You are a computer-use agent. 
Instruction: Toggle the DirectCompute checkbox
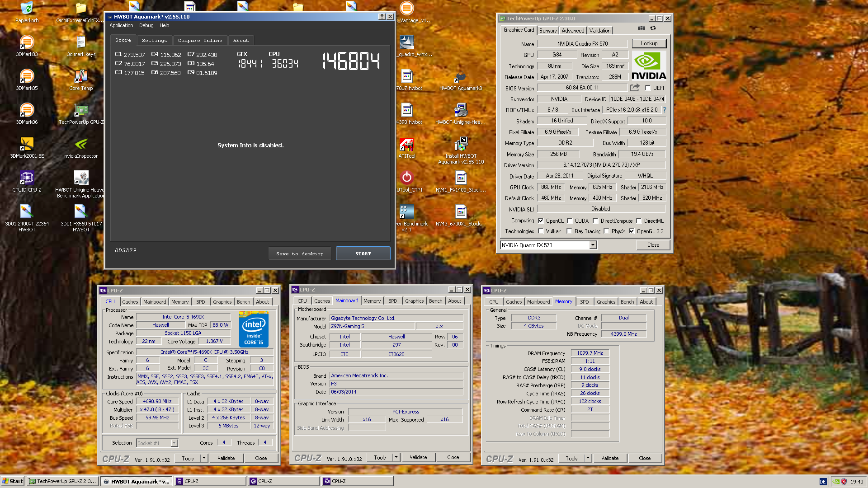click(x=595, y=221)
